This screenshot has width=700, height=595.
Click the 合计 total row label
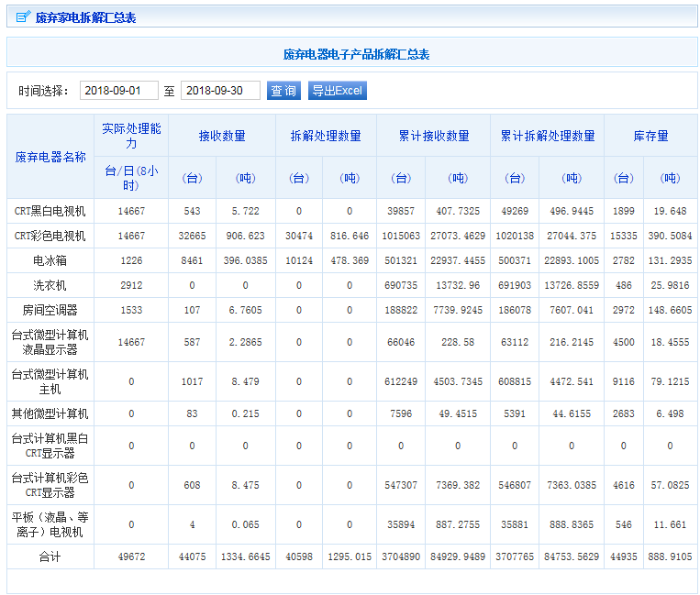click(x=50, y=556)
